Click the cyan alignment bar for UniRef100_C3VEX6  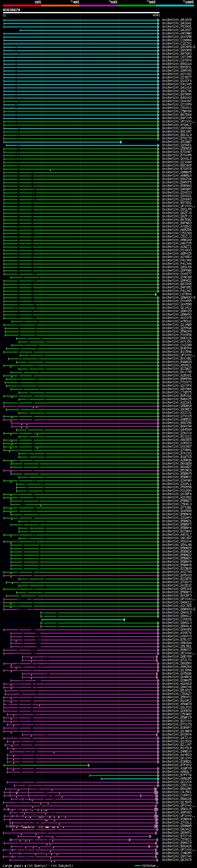pyautogui.click(x=83, y=620)
